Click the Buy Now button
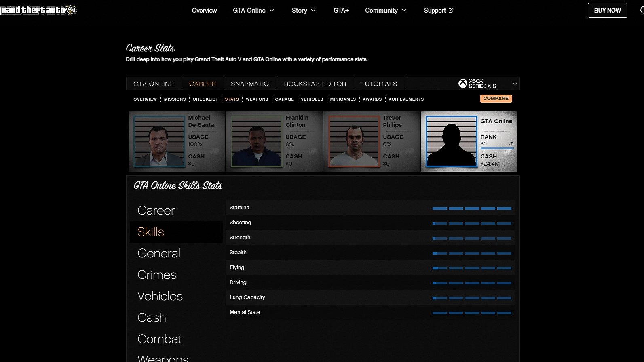This screenshot has width=644, height=362. (607, 11)
